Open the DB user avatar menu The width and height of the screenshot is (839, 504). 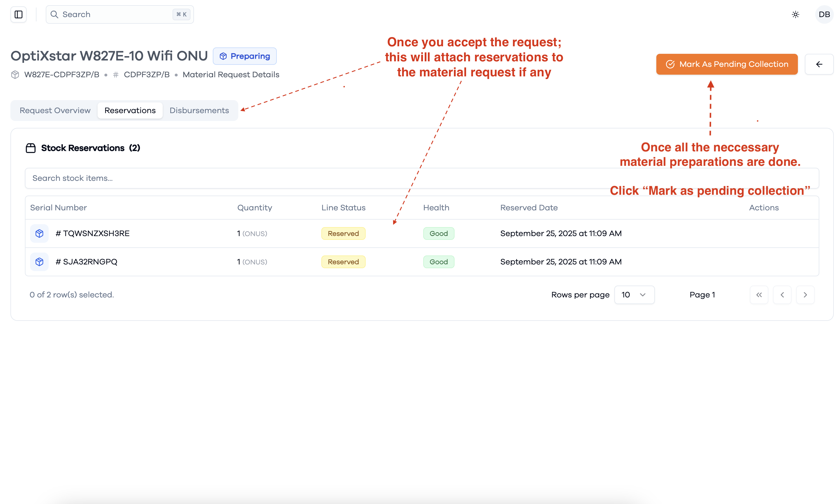[824, 14]
